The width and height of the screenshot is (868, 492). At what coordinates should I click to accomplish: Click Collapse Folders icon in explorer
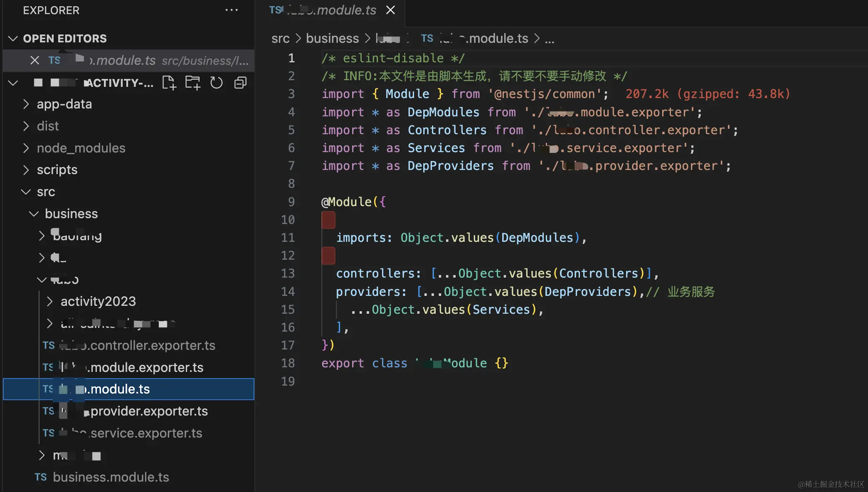(240, 83)
